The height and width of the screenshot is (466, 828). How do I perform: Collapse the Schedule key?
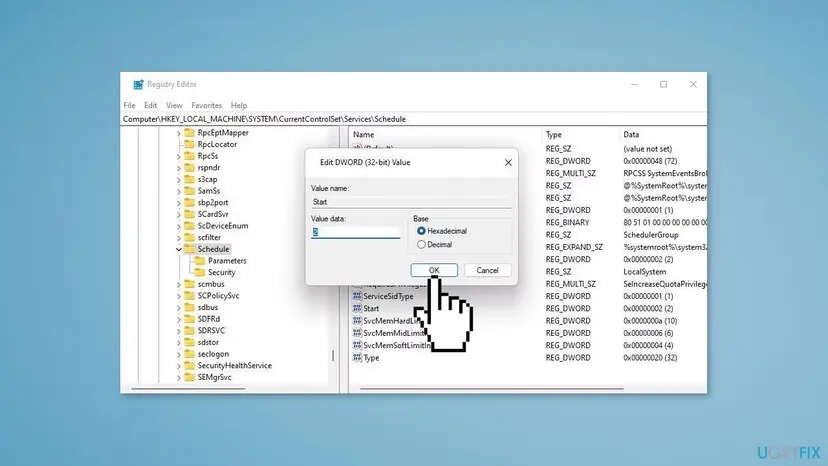click(178, 249)
